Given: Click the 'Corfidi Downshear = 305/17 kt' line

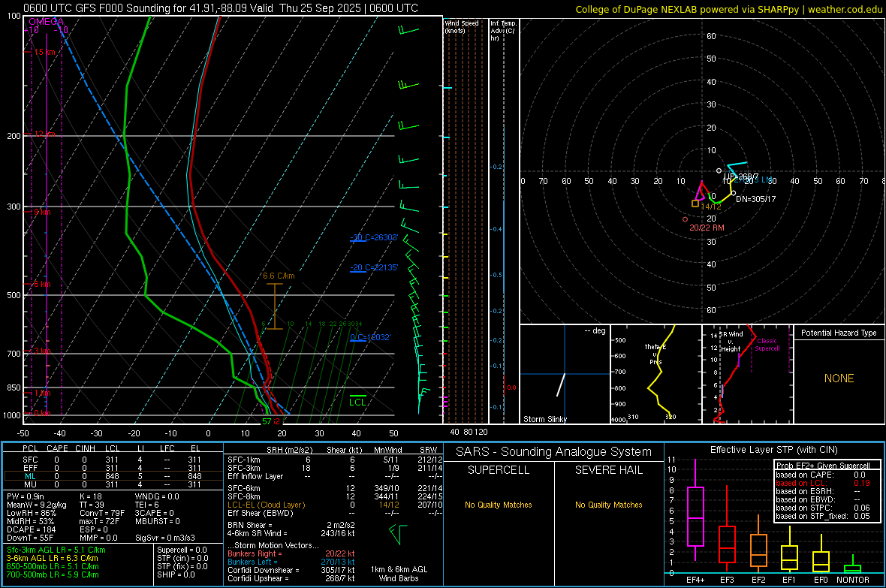Looking at the screenshot, I should (x=291, y=570).
